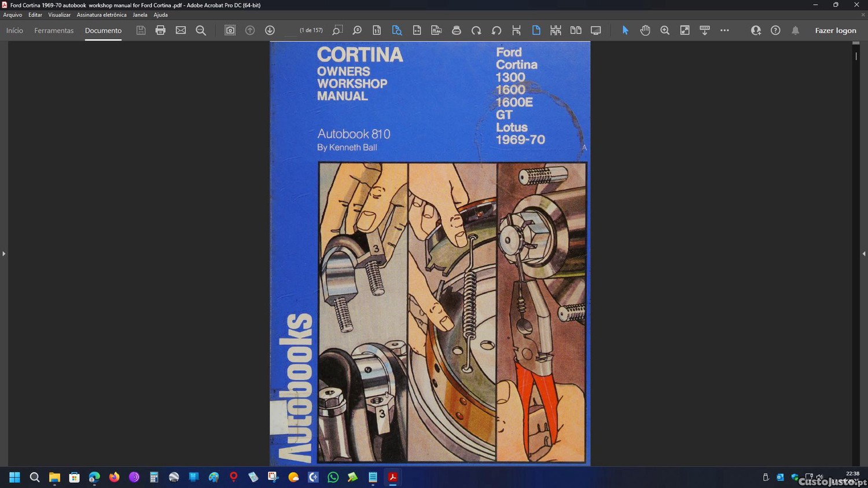Toggle the arrow selection tool

[625, 30]
